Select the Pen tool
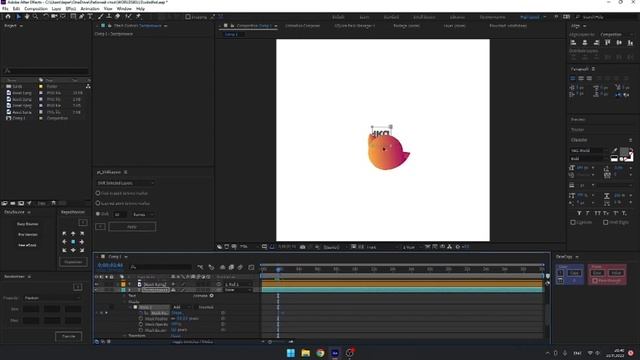The width and height of the screenshot is (640, 360). click(82, 17)
